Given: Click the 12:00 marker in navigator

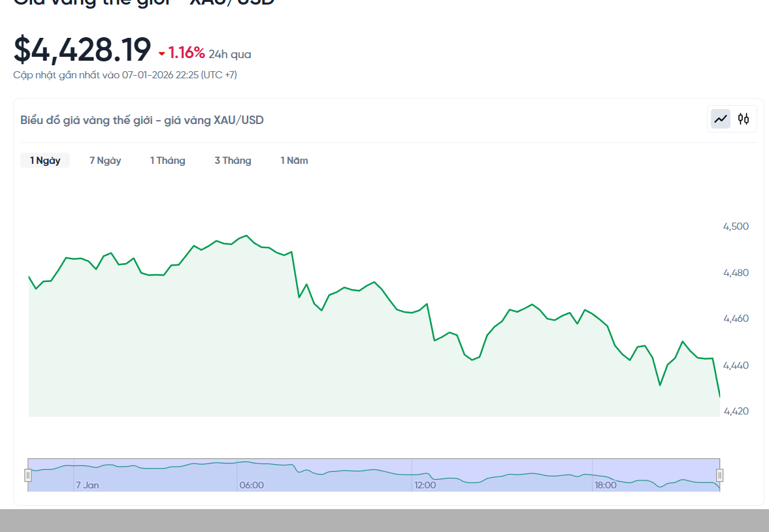Looking at the screenshot, I should click(425, 485).
